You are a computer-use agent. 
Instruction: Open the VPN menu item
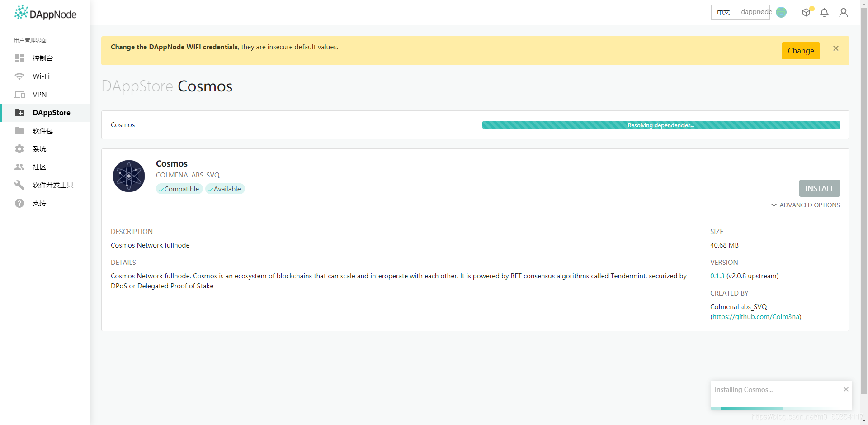(x=46, y=95)
